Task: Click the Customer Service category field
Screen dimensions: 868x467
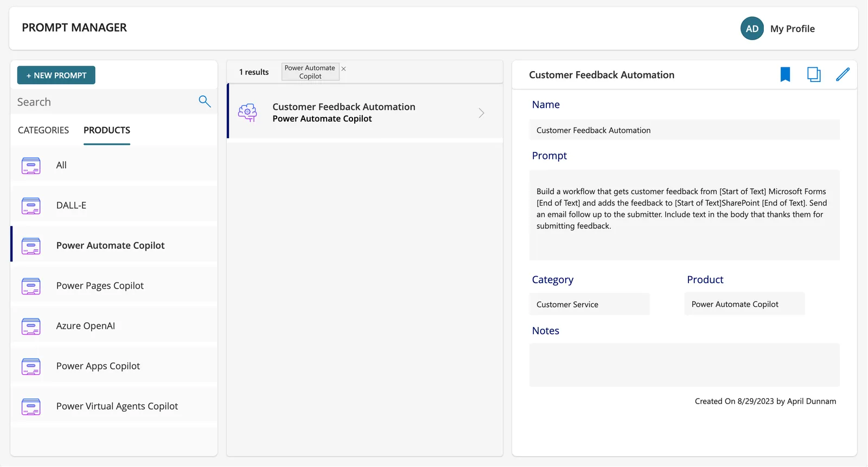Action: pyautogui.click(x=590, y=304)
